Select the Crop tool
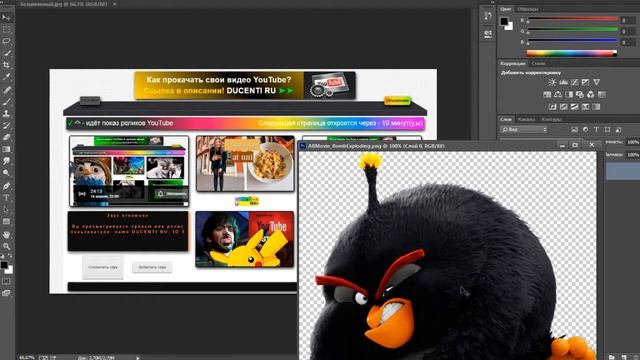Screen dimensions: 640x360 6,65
